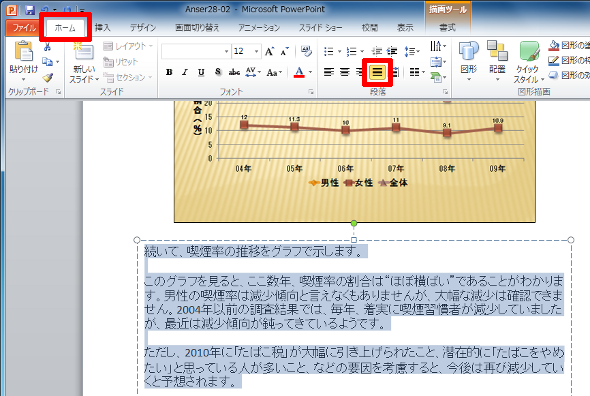The width and height of the screenshot is (590, 396).
Task: Decrease the list indent level
Action: coord(377,51)
